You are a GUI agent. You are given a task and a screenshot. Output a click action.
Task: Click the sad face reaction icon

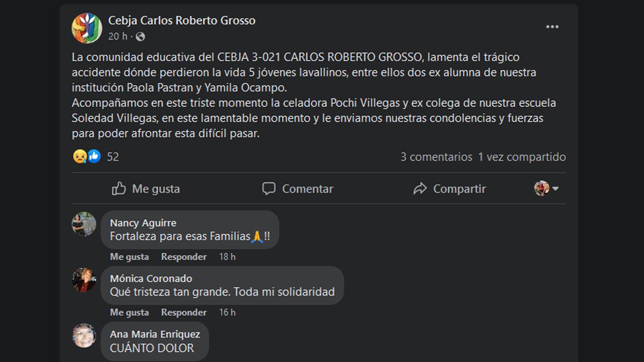79,157
